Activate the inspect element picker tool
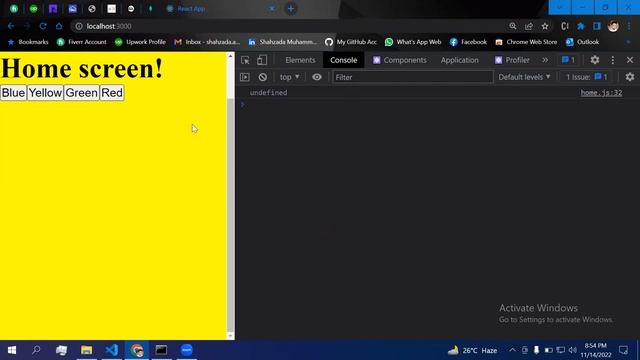This screenshot has height=360, width=640. (x=245, y=60)
